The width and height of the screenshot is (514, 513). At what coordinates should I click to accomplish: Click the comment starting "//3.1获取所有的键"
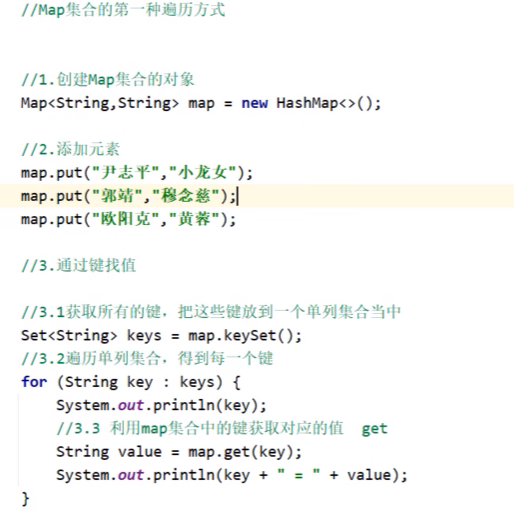(211, 312)
